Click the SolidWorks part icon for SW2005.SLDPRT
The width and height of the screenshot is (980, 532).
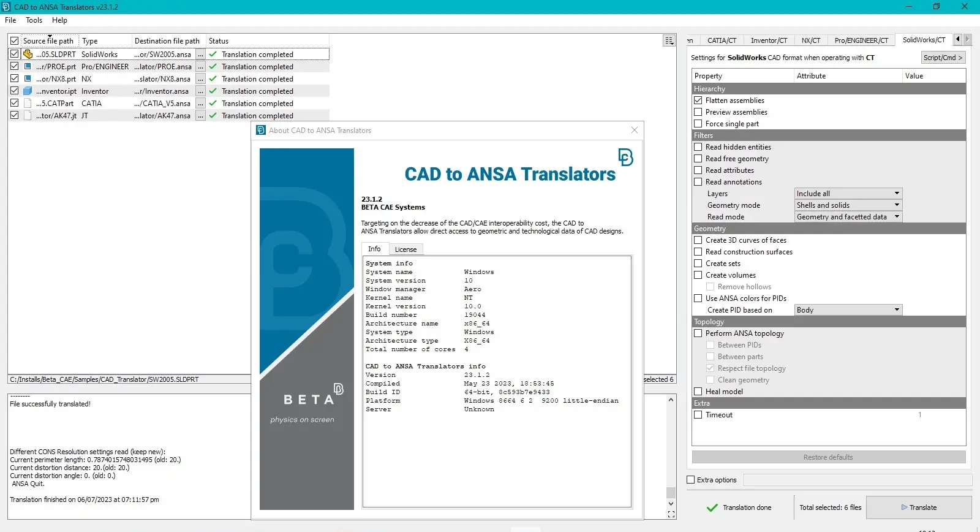pos(28,54)
